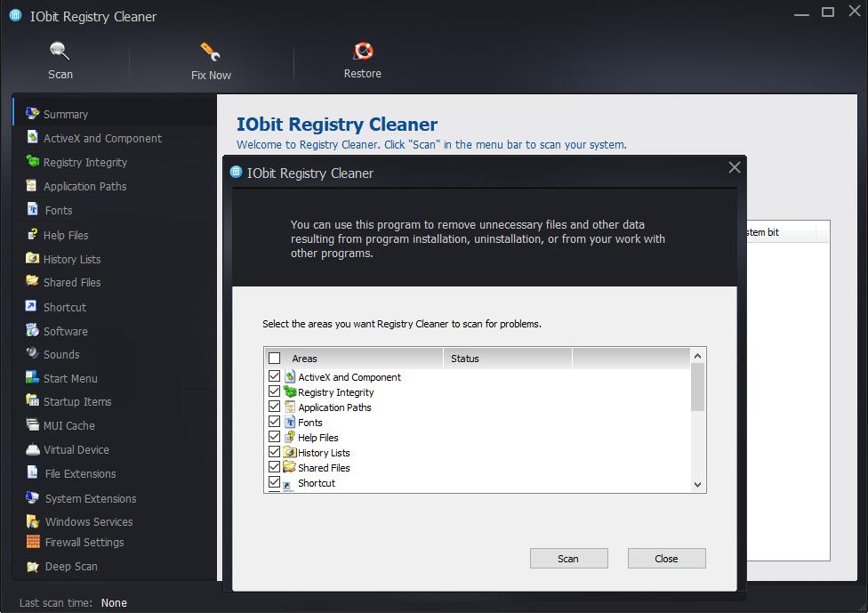Viewport: 868px width, 613px height.
Task: Click the Fix Now toolbar icon
Action: click(x=211, y=52)
